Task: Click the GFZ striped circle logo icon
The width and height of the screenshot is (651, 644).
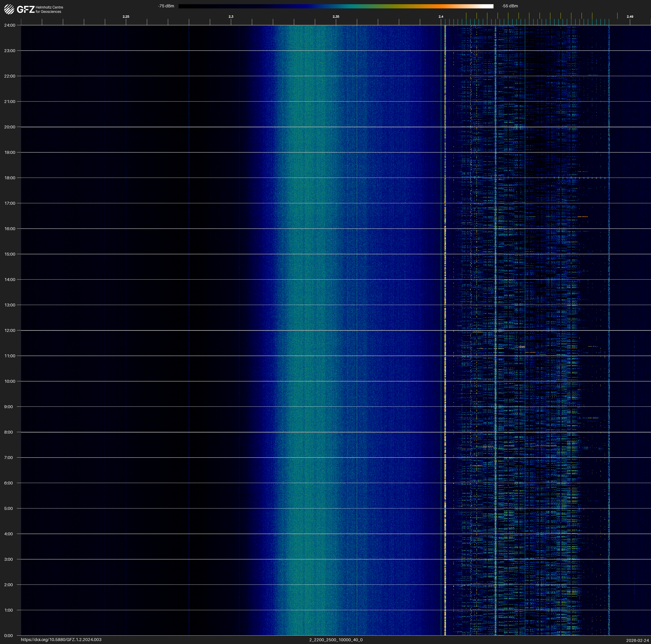Action: (9, 9)
